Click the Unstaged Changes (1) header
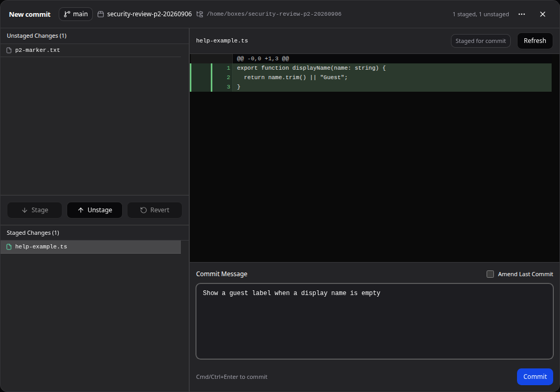The image size is (560, 392). click(x=36, y=36)
